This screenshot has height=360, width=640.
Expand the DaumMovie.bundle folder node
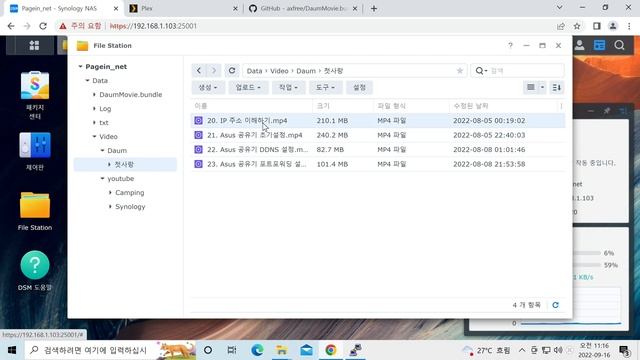point(94,95)
